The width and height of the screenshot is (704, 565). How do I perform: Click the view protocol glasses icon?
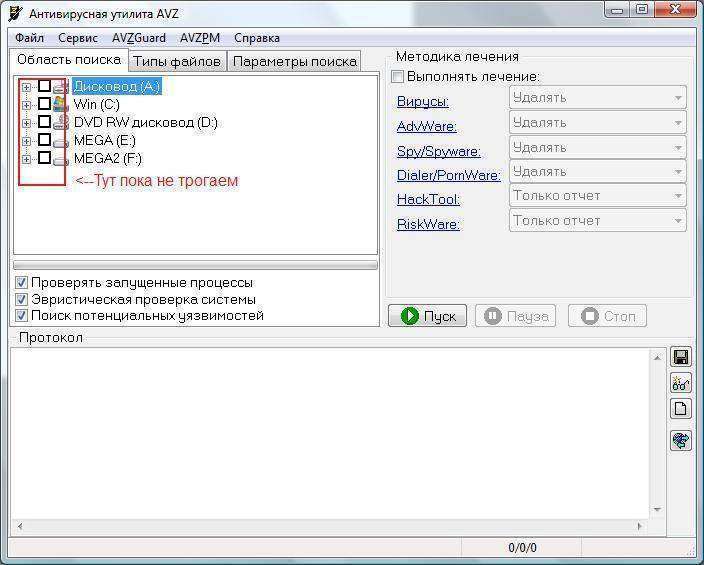click(x=681, y=383)
